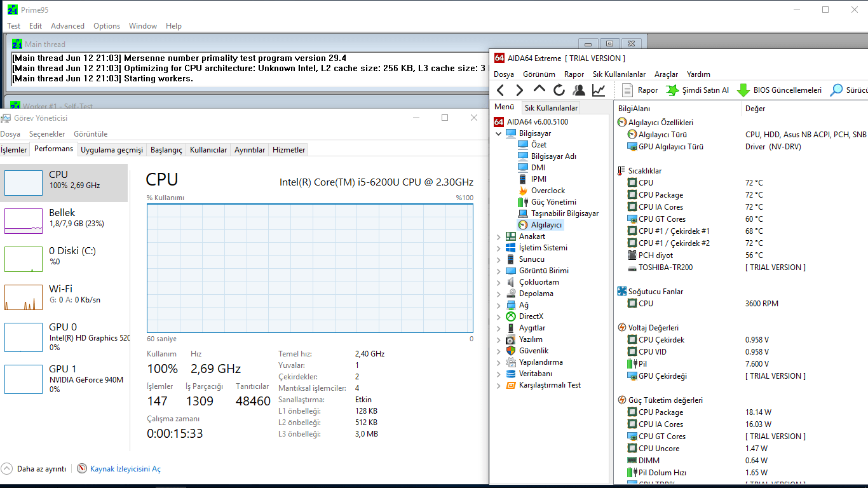Click Şimdi Satın Al toolbar button

[698, 90]
